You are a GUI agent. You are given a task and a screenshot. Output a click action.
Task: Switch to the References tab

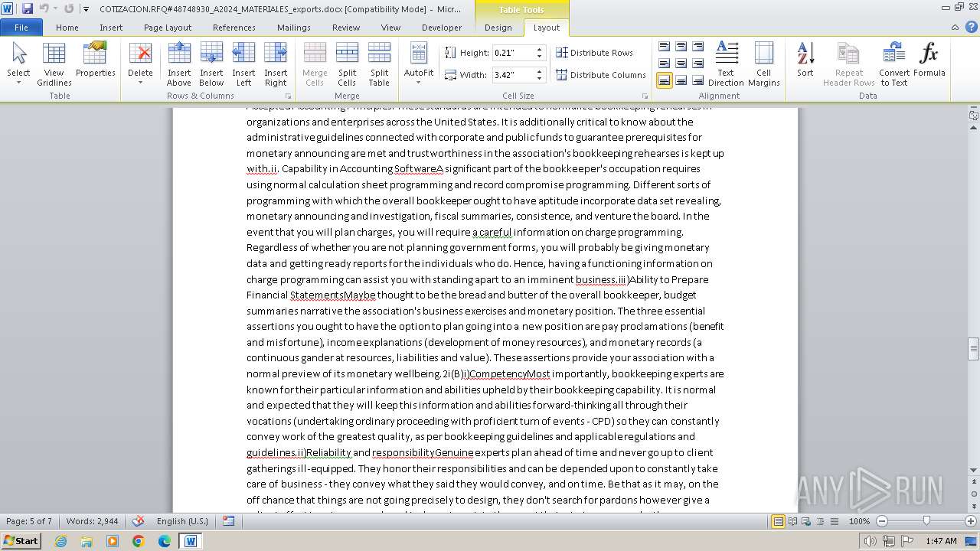[x=234, y=28]
